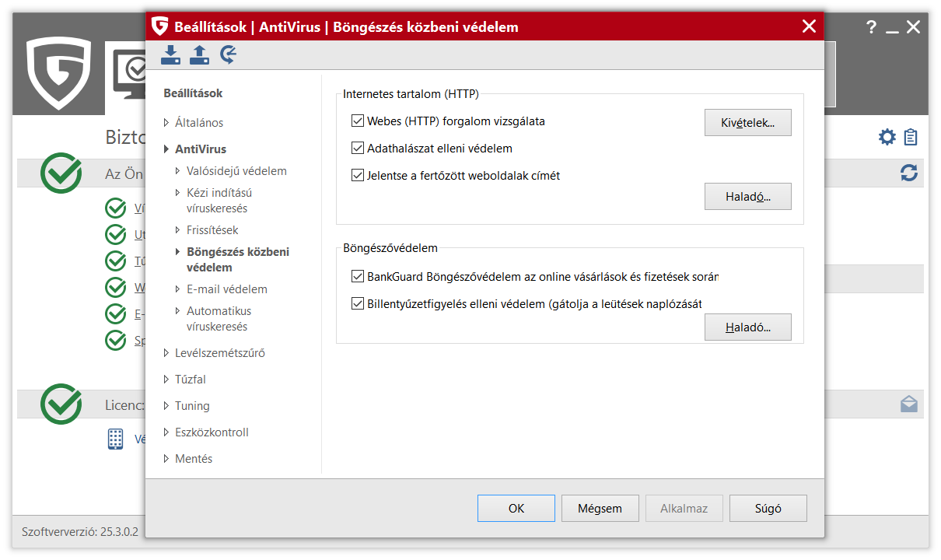Viewport: 941px width, 560px height.
Task: Click the large green check beside Az Ön
Action: [61, 173]
